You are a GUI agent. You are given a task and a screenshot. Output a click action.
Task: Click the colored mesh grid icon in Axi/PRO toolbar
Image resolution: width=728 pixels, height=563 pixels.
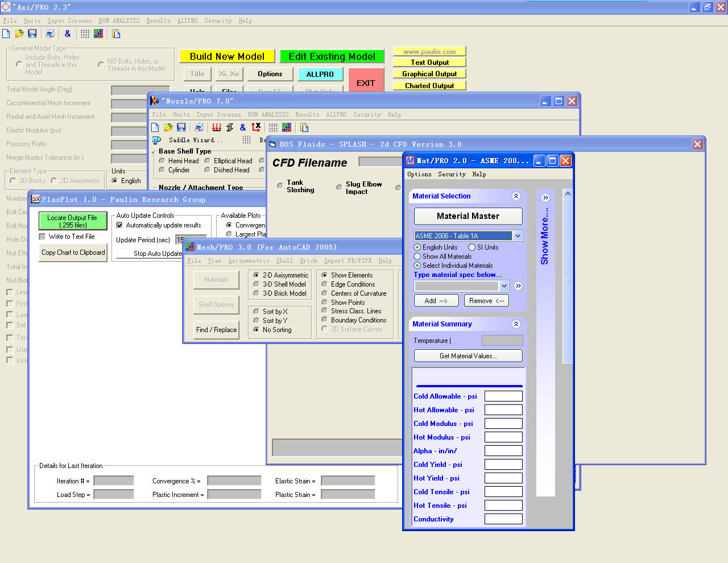click(98, 34)
